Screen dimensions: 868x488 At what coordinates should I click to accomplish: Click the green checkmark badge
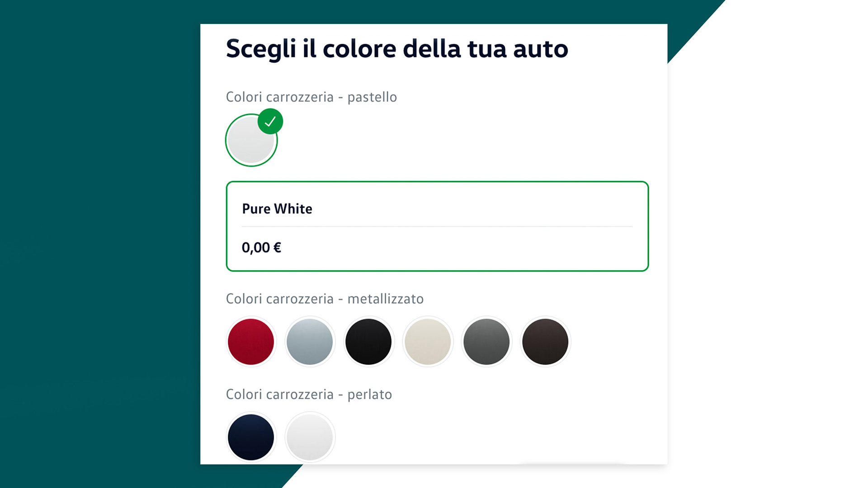click(270, 122)
